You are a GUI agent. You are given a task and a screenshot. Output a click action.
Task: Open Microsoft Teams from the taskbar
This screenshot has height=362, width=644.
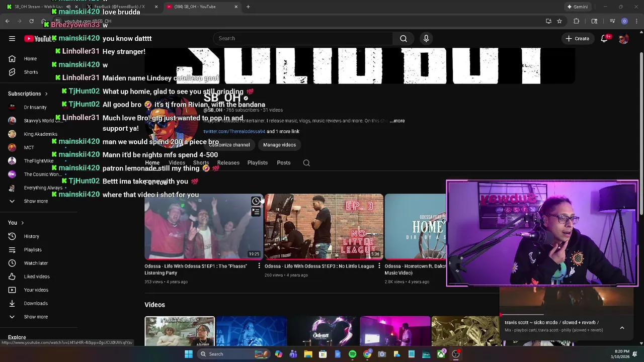point(293,354)
